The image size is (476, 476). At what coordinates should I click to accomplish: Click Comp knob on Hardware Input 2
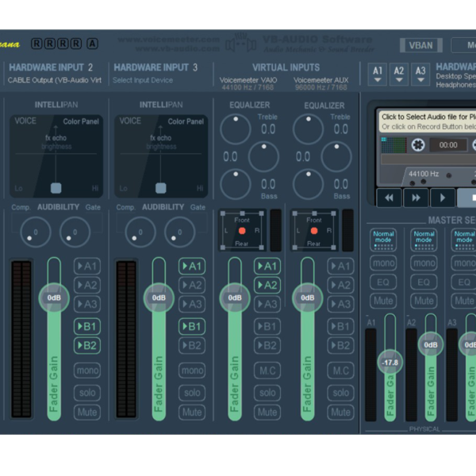point(36,232)
